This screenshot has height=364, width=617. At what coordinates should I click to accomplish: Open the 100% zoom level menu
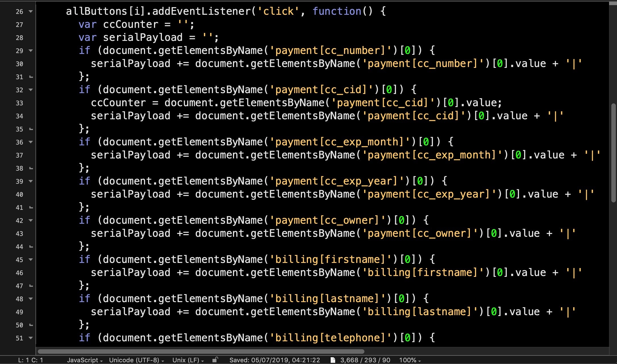(410, 360)
